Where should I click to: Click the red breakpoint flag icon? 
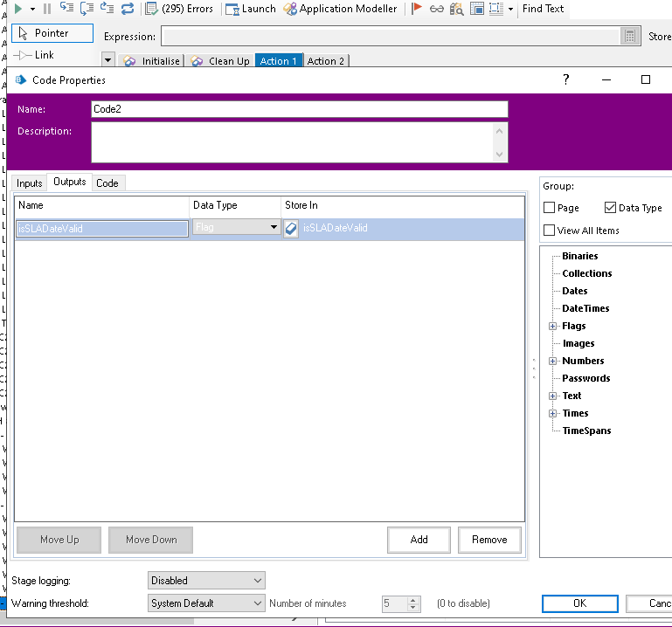417,9
